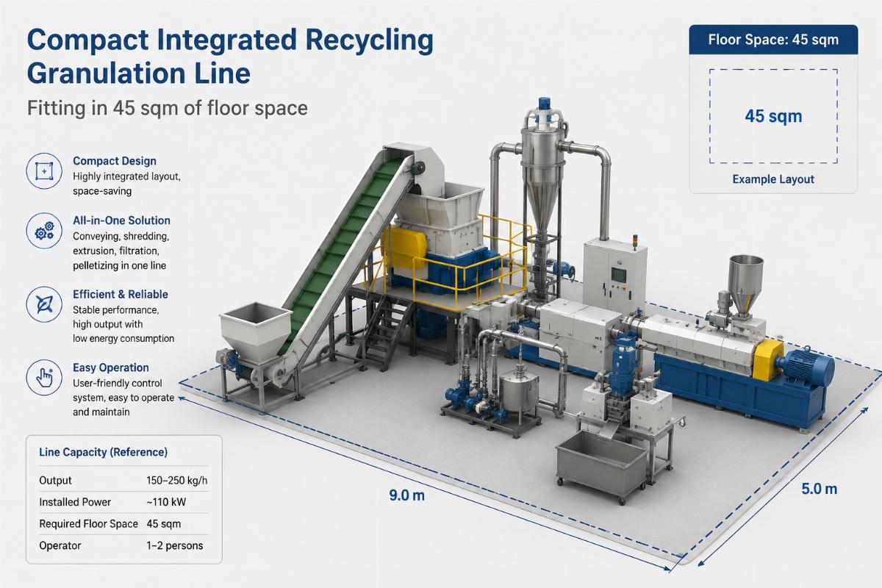
Task: Click the 'Efficient & Reliable' heading
Action: pyautogui.click(x=121, y=294)
